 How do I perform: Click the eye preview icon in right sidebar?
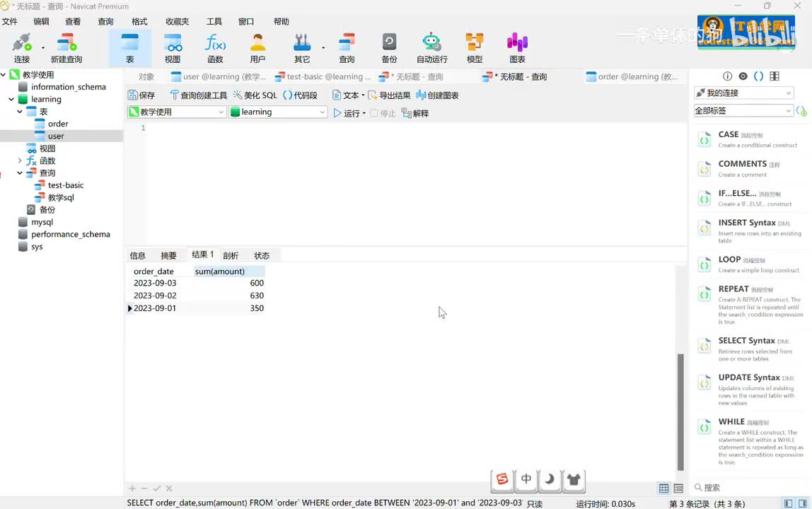pyautogui.click(x=743, y=76)
